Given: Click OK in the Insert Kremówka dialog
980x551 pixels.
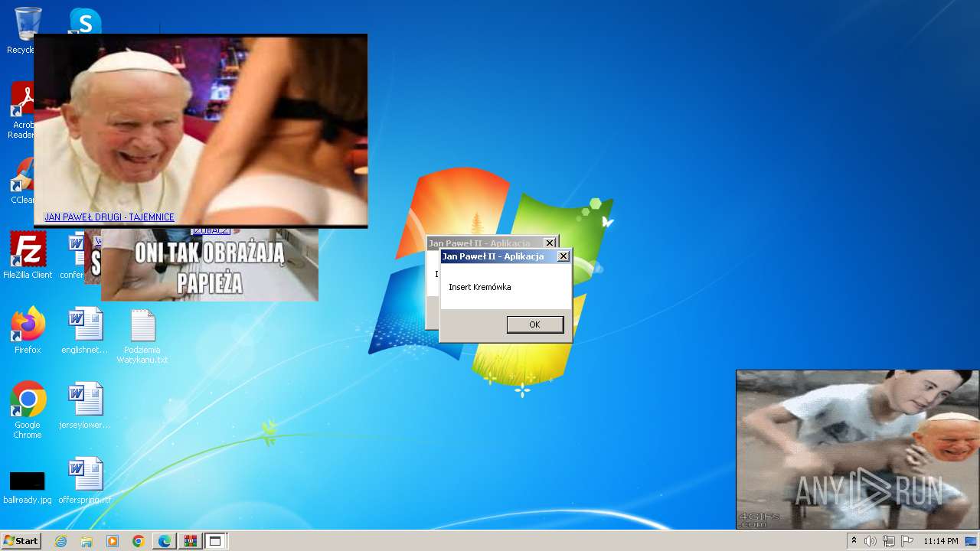Looking at the screenshot, I should (x=535, y=324).
